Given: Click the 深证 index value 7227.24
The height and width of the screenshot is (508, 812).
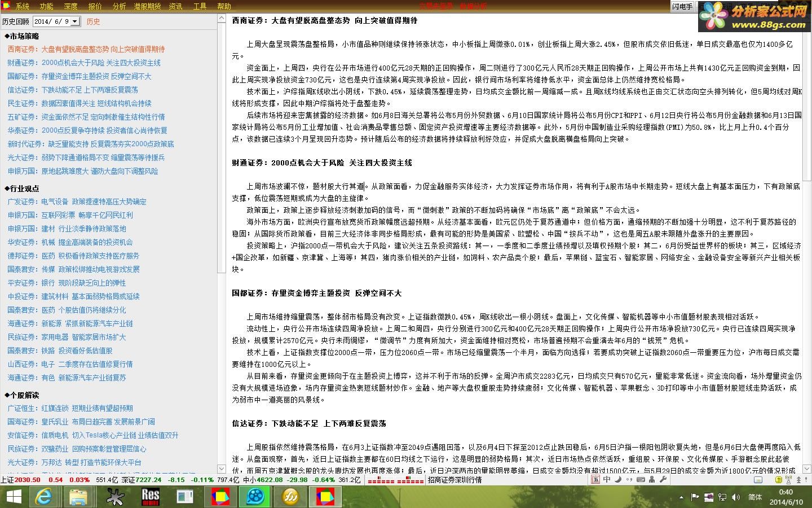Looking at the screenshot, I should 149,480.
